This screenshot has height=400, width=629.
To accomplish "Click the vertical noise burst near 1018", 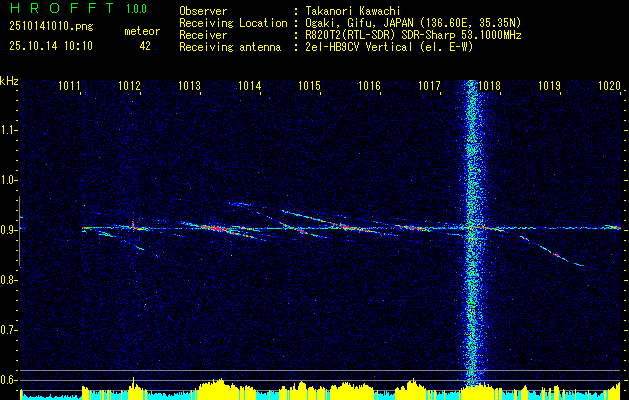I will [x=473, y=233].
